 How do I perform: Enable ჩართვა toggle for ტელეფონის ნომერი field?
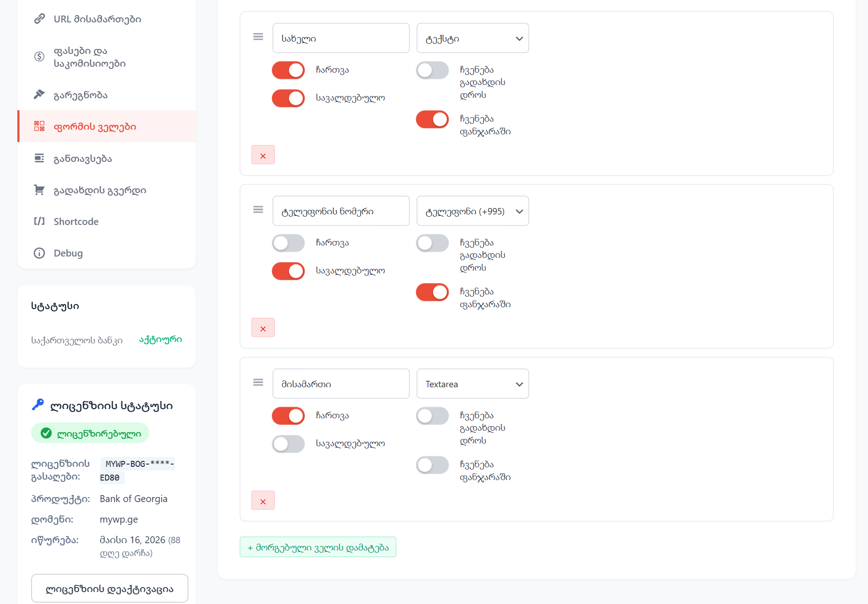coord(288,243)
